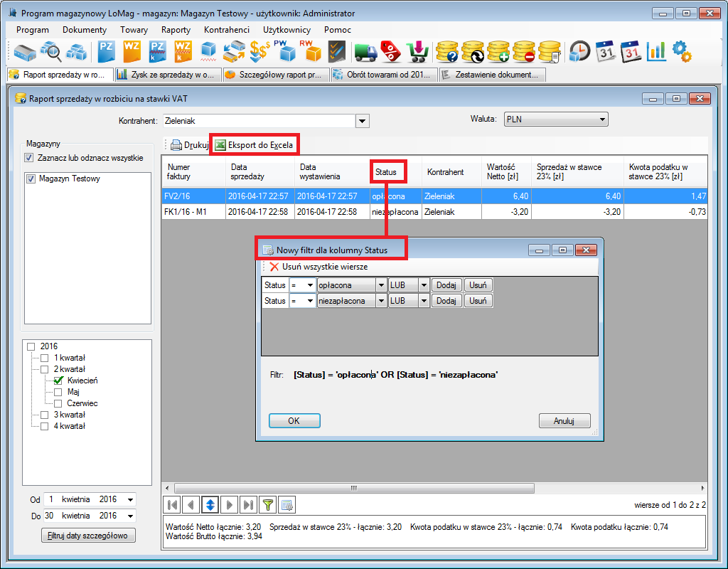
Task: Toggle 'Zaznacz lub odznacz wszystkie' checkbox
Action: (x=29, y=158)
